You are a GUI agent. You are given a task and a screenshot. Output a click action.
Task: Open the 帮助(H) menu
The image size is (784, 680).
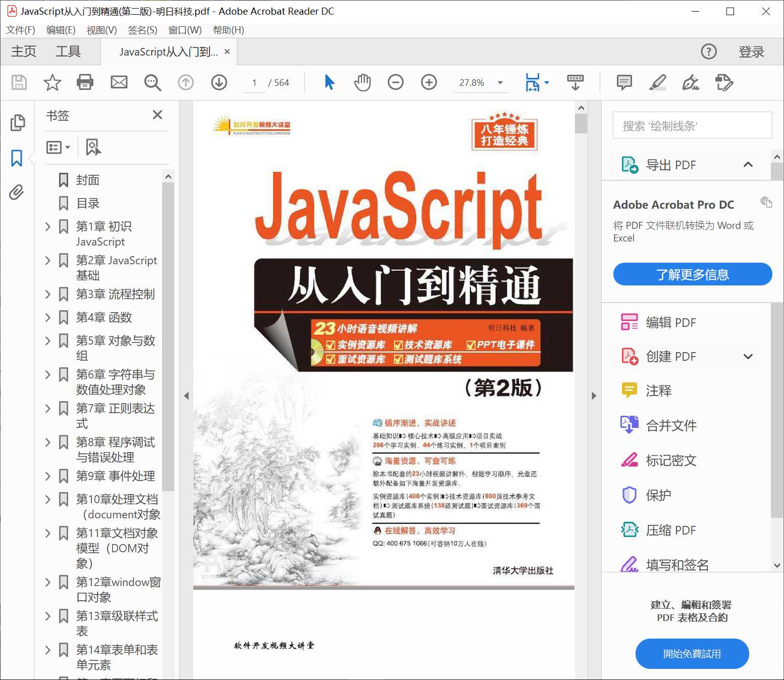228,30
